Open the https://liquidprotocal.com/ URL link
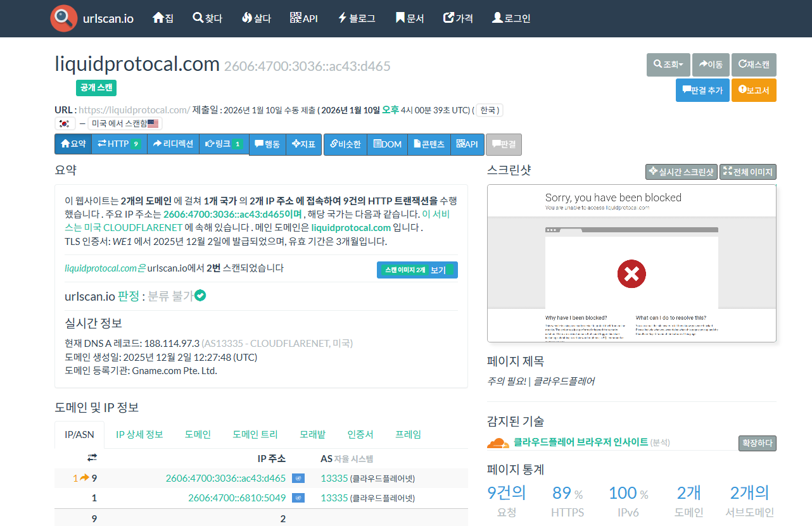 point(134,110)
